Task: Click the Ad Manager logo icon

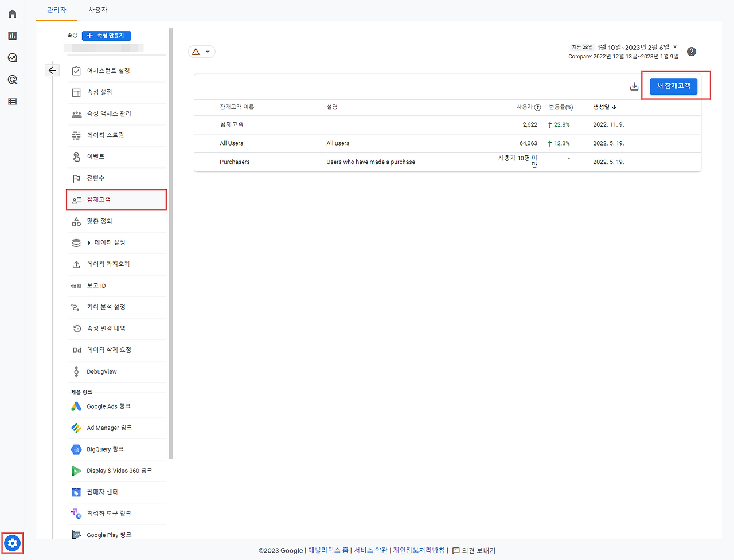Action: [76, 428]
